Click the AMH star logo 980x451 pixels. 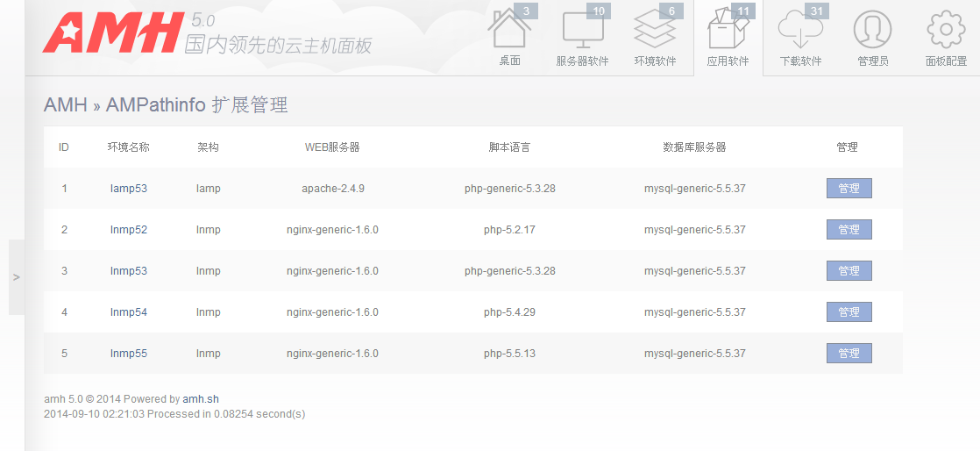[111, 32]
